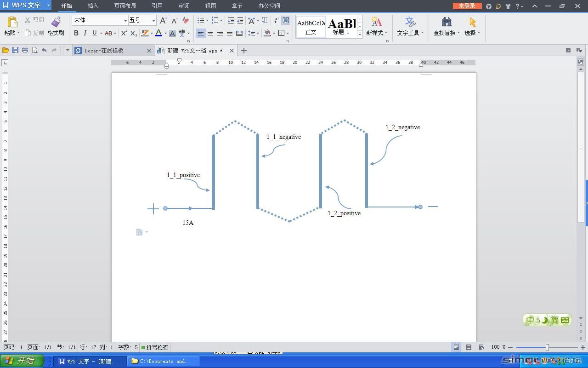Toggle italic formatting
This screenshot has height=368, width=588.
pos(85,33)
